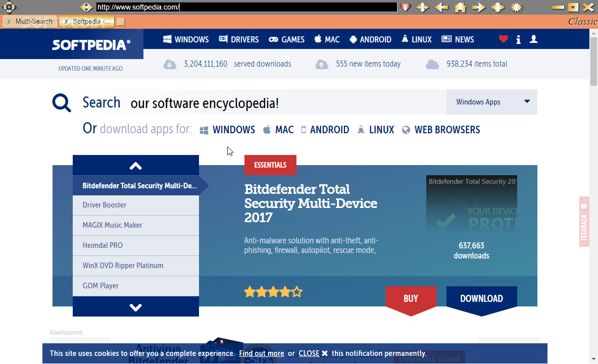This screenshot has width=598, height=364.
Task: Click the magnifying glass search icon
Action: [62, 102]
